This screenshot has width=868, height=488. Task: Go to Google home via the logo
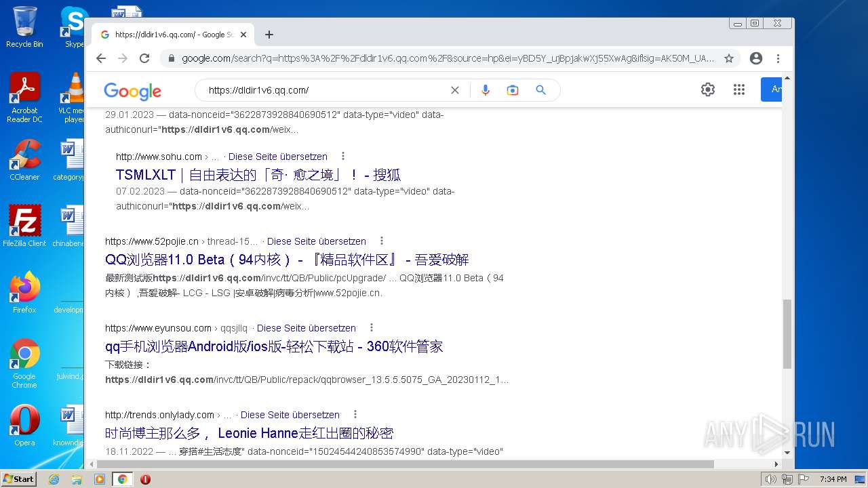point(133,91)
